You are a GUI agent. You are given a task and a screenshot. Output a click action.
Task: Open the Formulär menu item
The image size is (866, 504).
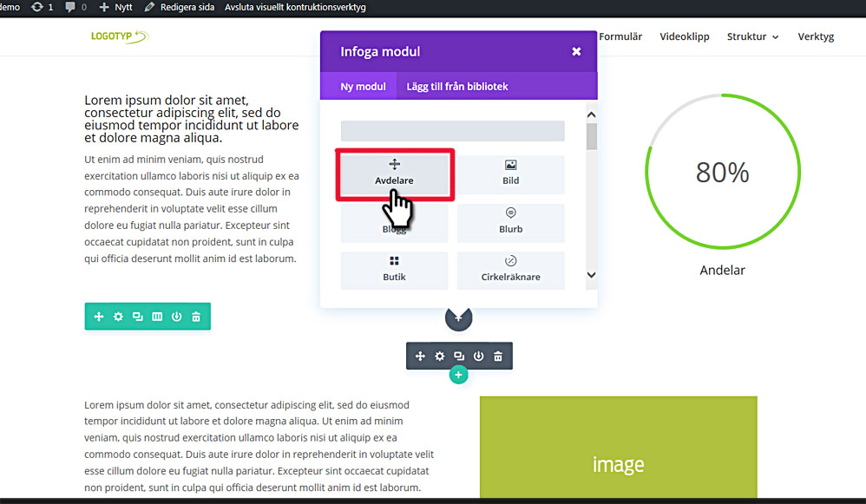coord(620,36)
